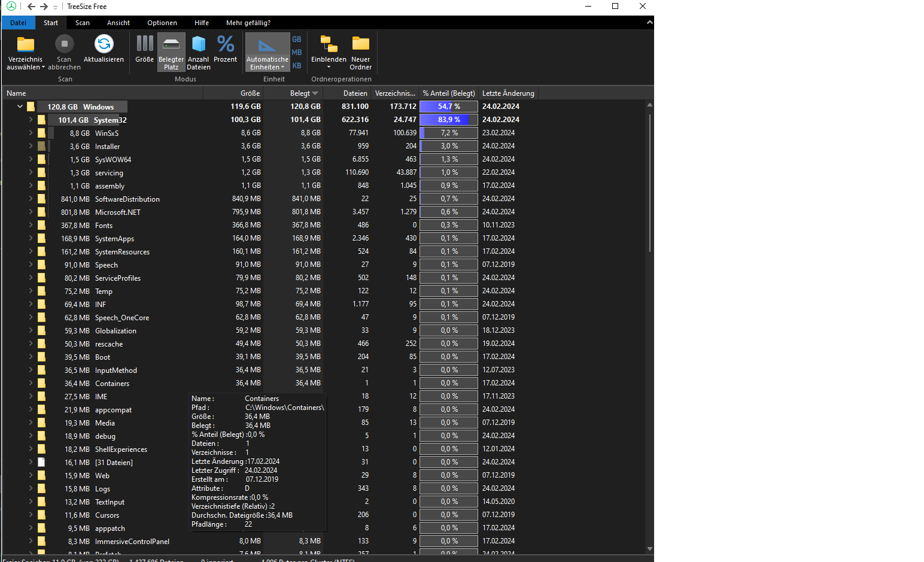Switch to the Start ribbon tab
The height and width of the screenshot is (562, 924).
[x=51, y=23]
